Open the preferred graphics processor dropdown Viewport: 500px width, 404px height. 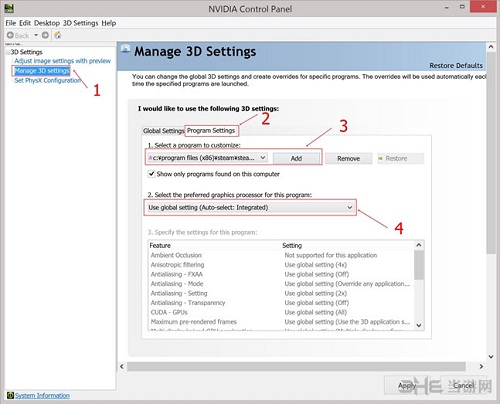tap(250, 207)
